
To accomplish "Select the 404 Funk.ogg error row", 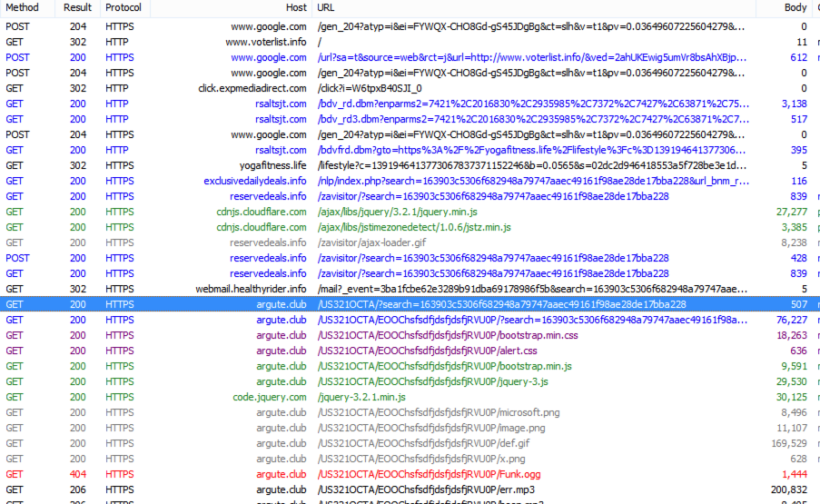I will point(427,474).
